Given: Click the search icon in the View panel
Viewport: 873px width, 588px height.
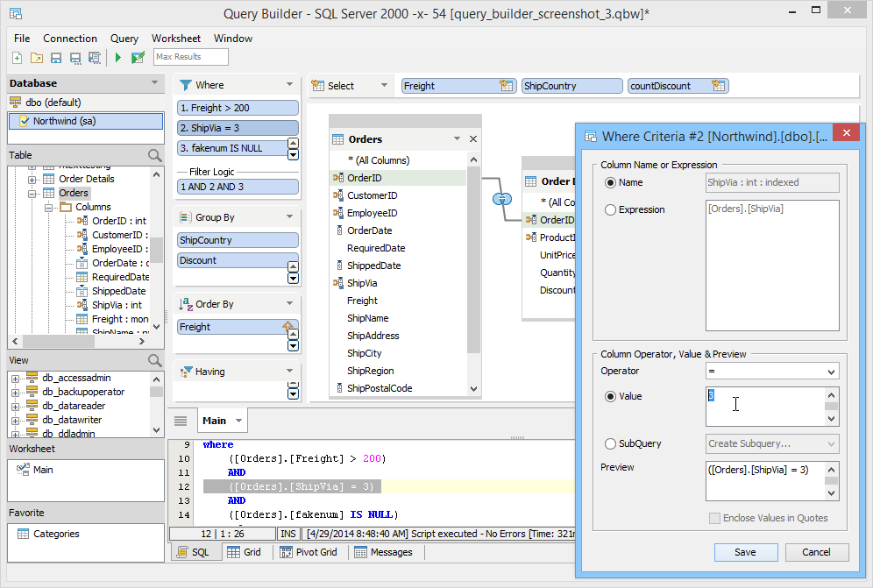Looking at the screenshot, I should (x=155, y=360).
